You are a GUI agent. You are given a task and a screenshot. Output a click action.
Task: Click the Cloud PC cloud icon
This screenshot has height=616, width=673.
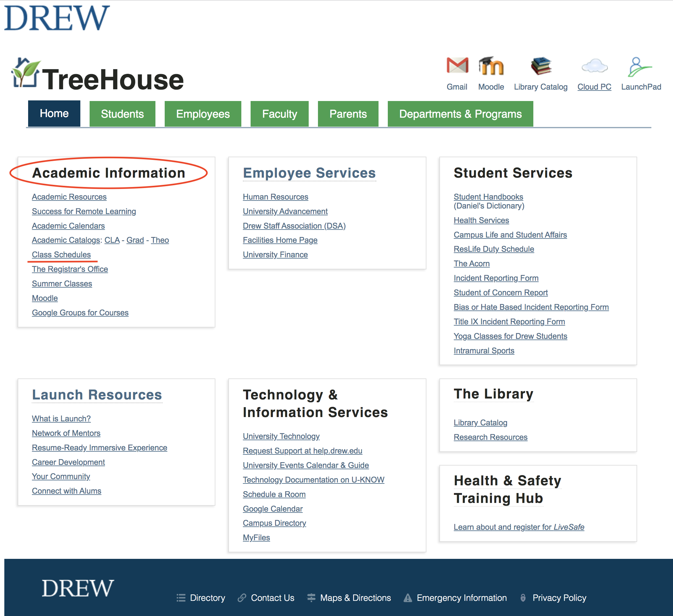595,66
